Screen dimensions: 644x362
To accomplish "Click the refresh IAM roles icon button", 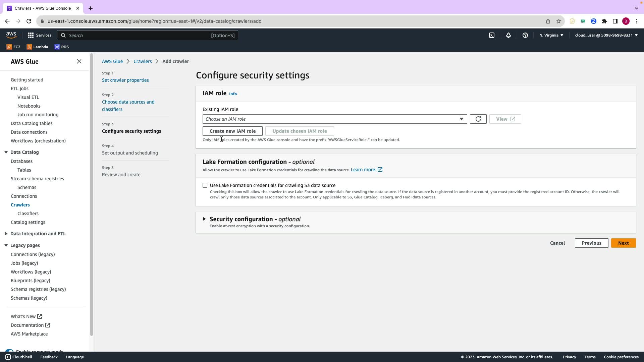I will pos(478,119).
